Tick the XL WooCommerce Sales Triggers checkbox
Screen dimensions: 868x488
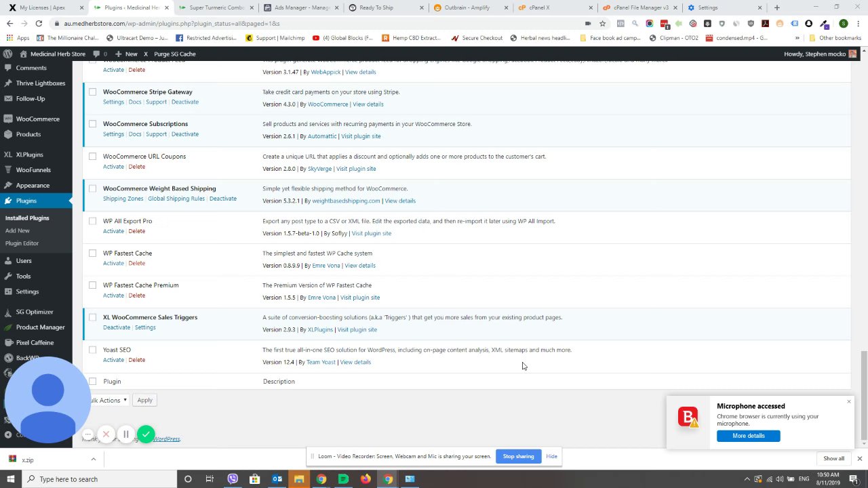pyautogui.click(x=93, y=317)
